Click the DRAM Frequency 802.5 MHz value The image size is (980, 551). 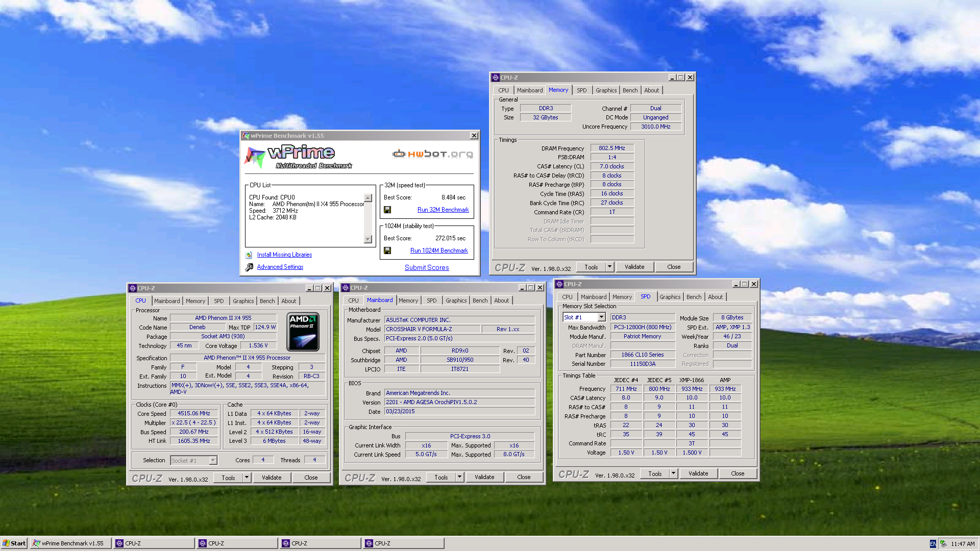point(612,148)
